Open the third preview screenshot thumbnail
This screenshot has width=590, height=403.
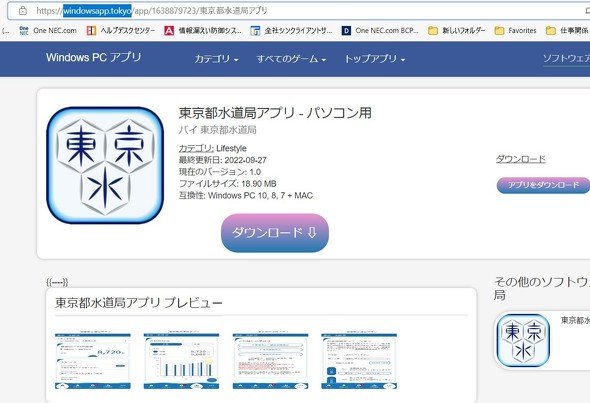click(270, 360)
